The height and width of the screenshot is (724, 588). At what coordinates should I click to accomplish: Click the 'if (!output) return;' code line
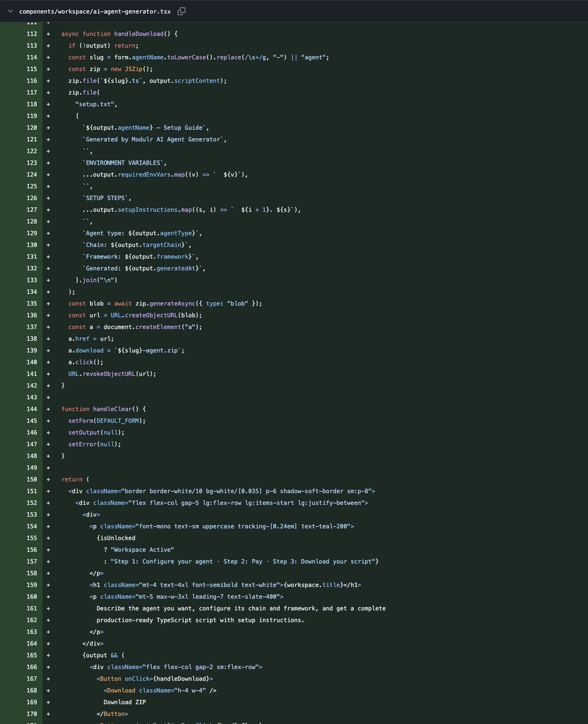point(103,45)
